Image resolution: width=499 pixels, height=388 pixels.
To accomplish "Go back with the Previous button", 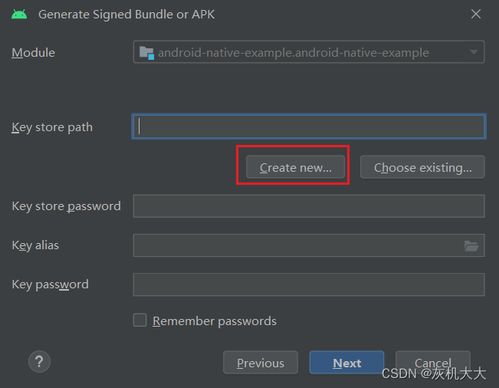I will click(260, 363).
